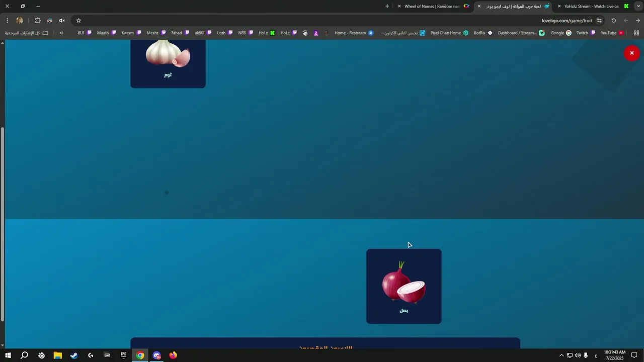Open a new browser tab

pyautogui.click(x=387, y=6)
